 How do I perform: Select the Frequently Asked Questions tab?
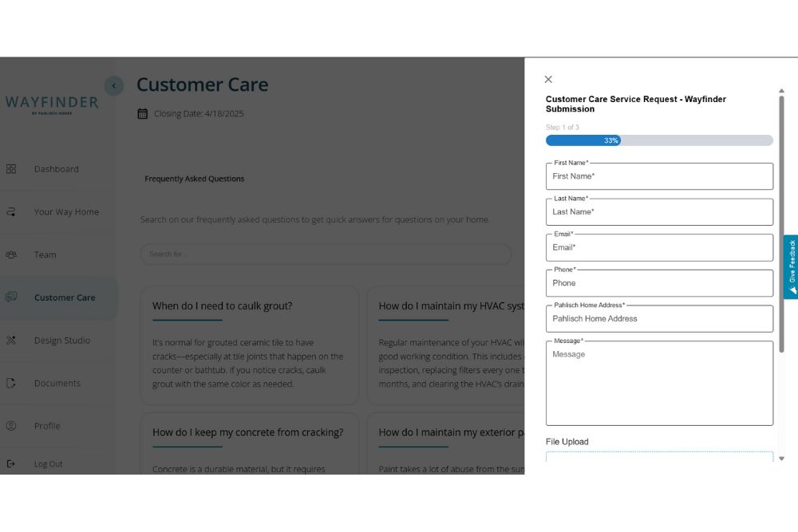pos(194,179)
